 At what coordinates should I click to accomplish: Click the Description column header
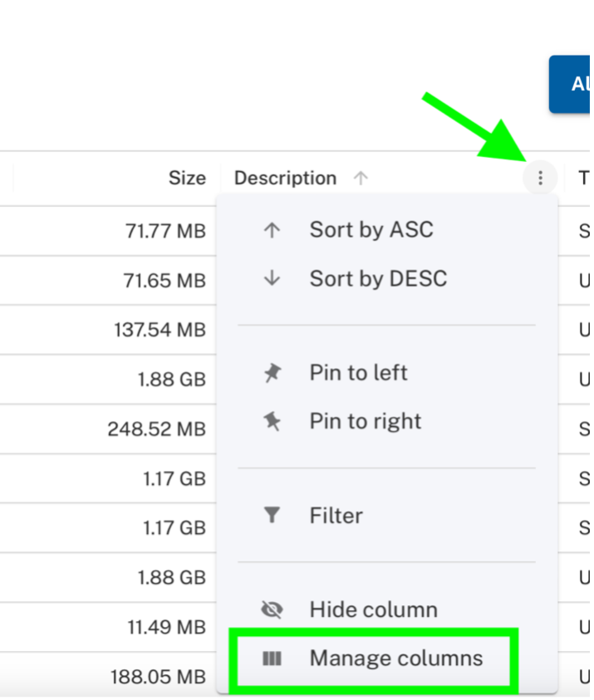[x=285, y=179]
